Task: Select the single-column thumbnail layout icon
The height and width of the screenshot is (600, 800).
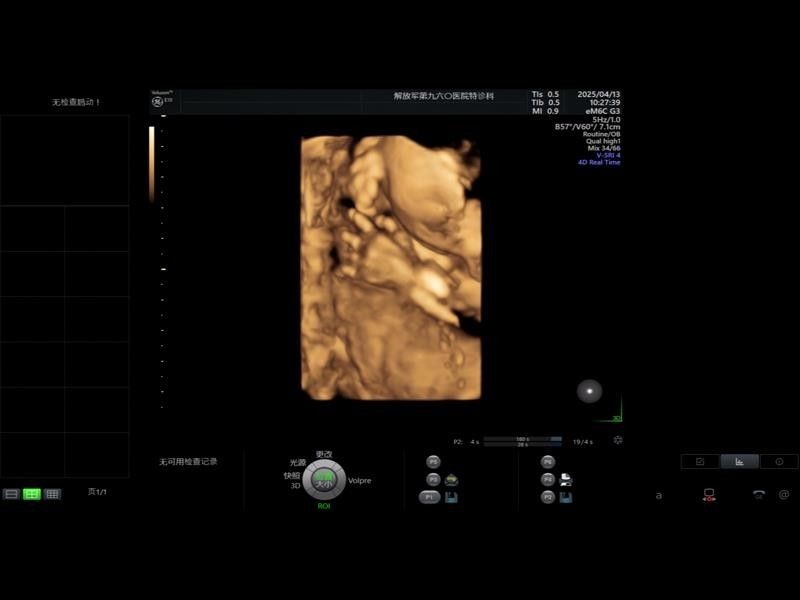Action: 11,494
